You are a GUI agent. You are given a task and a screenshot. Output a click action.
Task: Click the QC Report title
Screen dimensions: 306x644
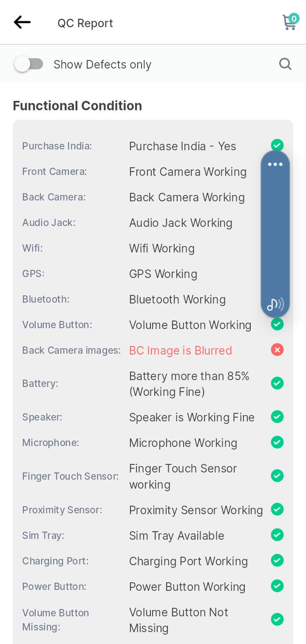point(85,23)
